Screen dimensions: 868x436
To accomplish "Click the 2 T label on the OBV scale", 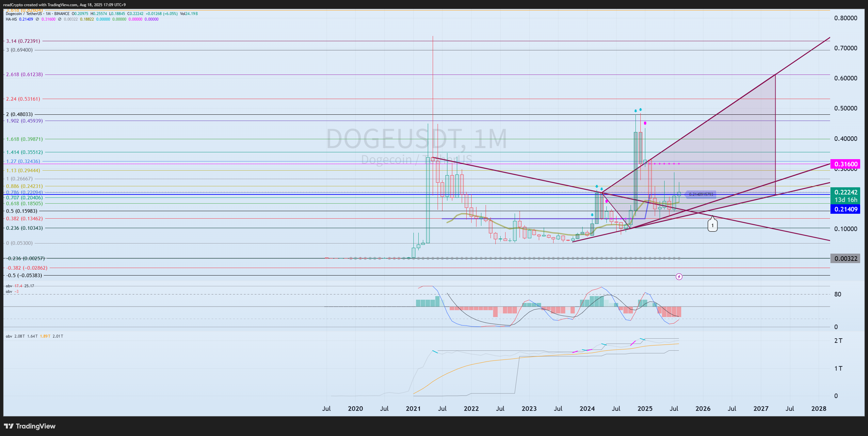I will coord(838,341).
